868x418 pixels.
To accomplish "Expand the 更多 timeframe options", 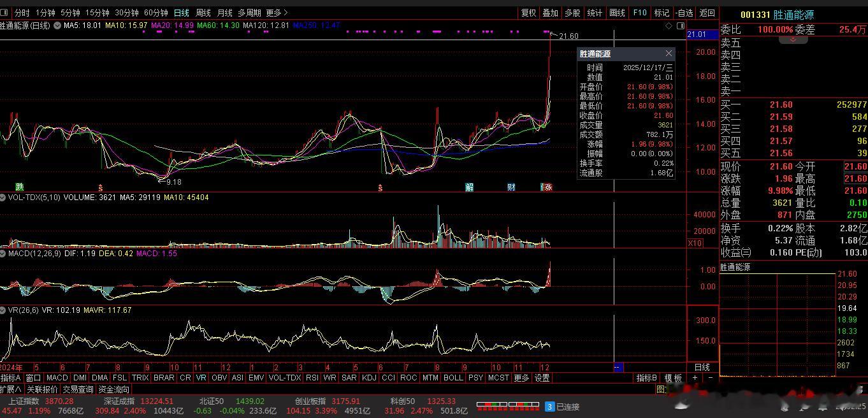I will pyautogui.click(x=277, y=13).
